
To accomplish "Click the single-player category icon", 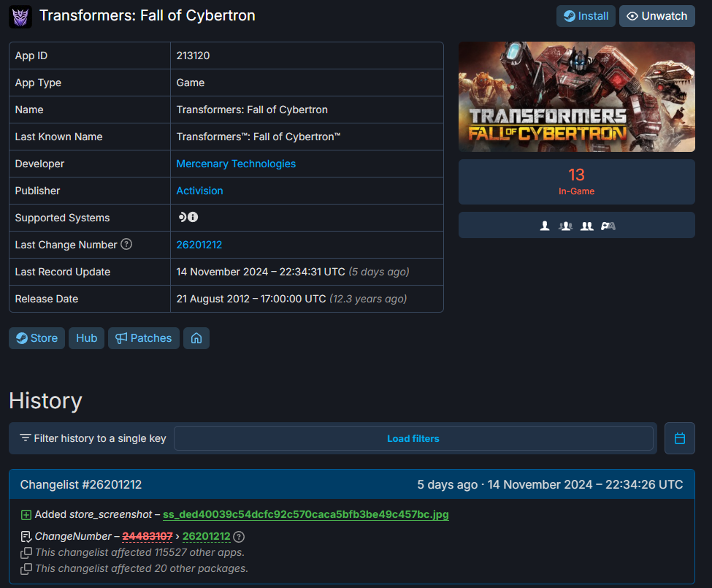I will coord(545,226).
